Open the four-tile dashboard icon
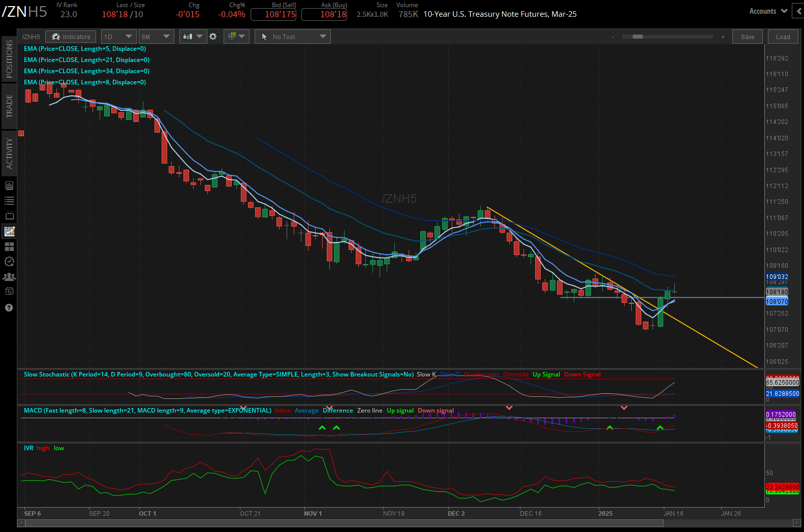This screenshot has width=804, height=532. click(x=9, y=246)
